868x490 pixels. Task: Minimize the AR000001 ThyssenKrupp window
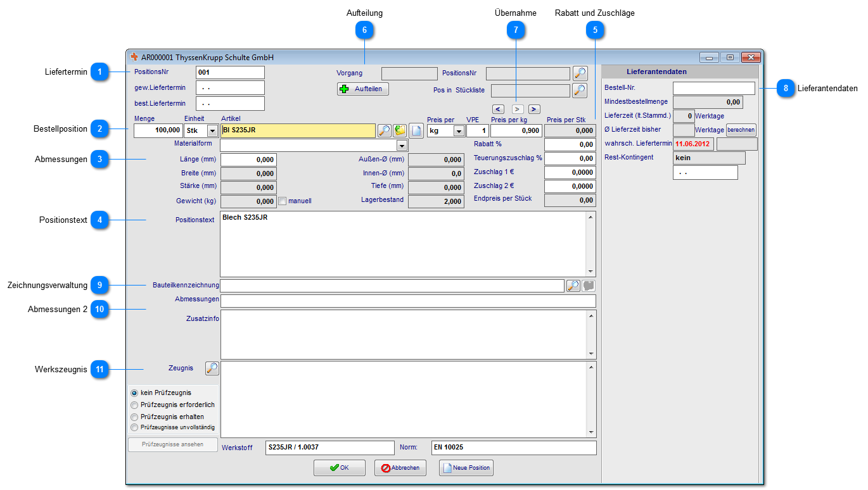click(709, 57)
